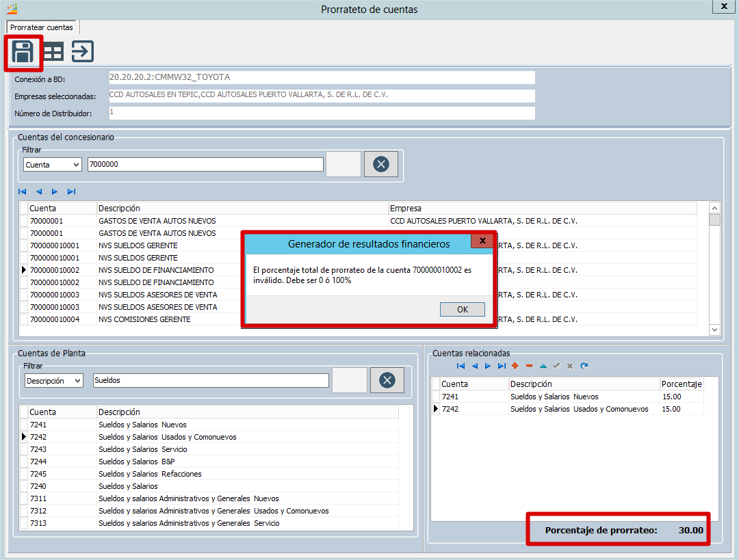Click the Sueldos filter text field

click(211, 380)
